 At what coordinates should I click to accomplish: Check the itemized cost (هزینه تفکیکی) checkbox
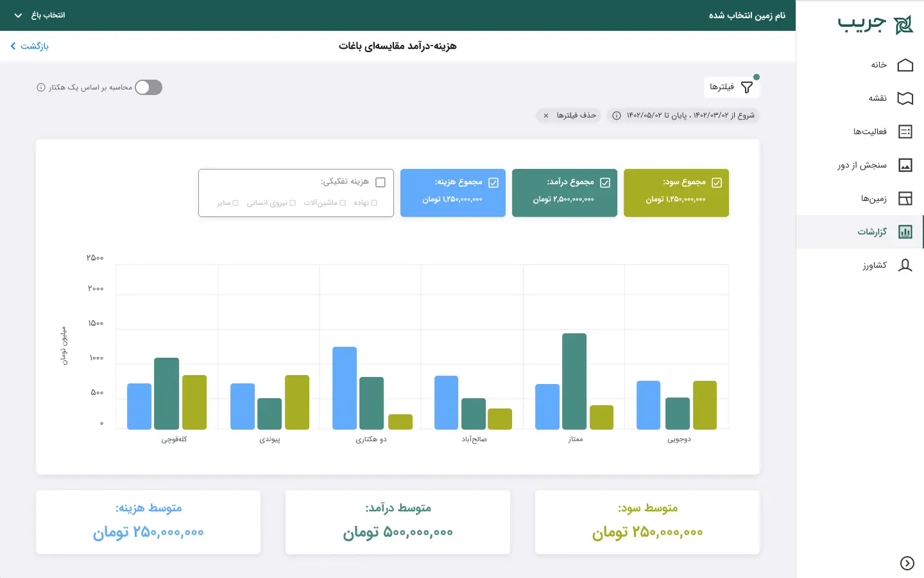pos(381,182)
